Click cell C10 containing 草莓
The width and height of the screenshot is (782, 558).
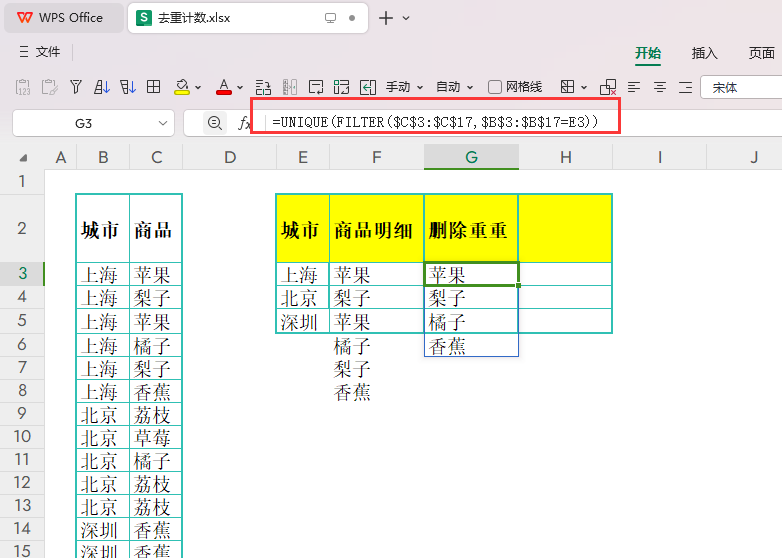(156, 437)
